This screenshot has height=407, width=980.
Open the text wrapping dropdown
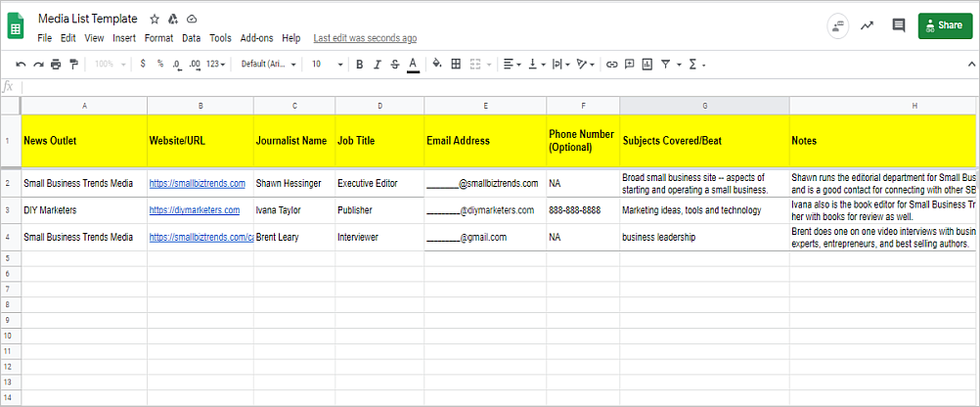click(x=560, y=64)
